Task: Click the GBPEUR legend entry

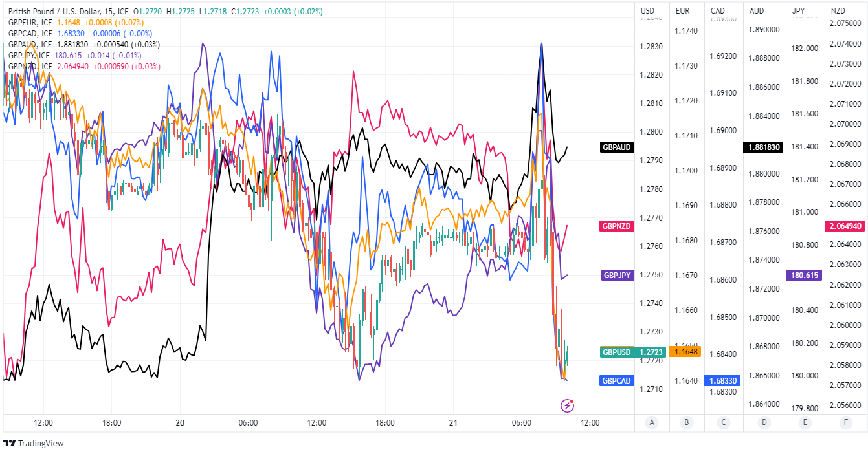Action: tap(30, 23)
